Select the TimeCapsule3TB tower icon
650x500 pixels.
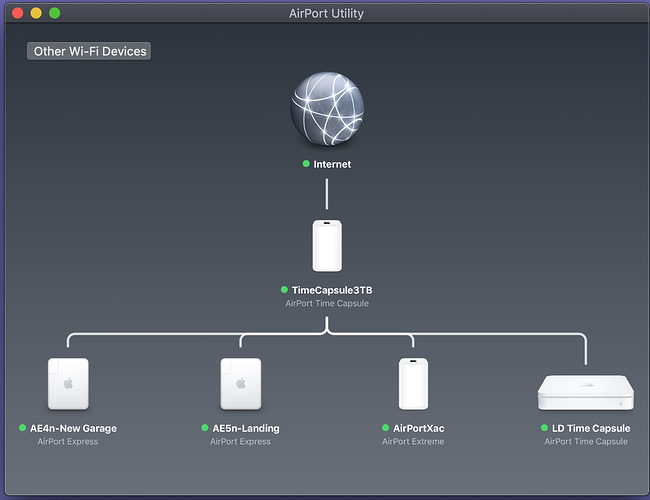[x=327, y=246]
